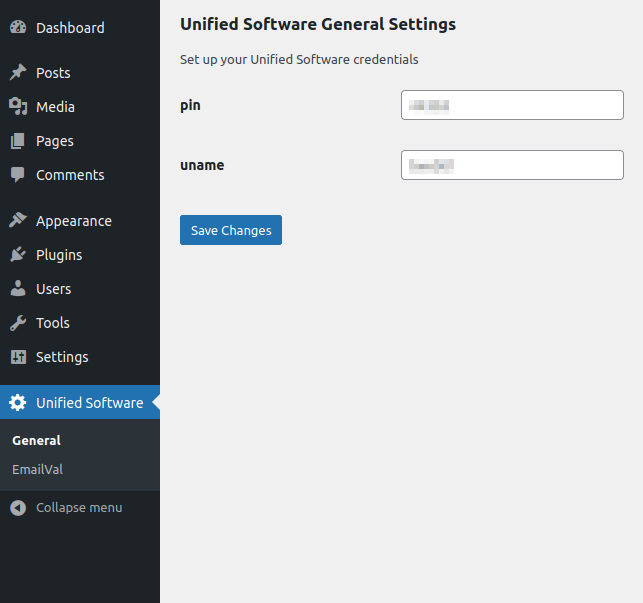Open Comments in the sidebar
This screenshot has width=643, height=603.
[80, 175]
